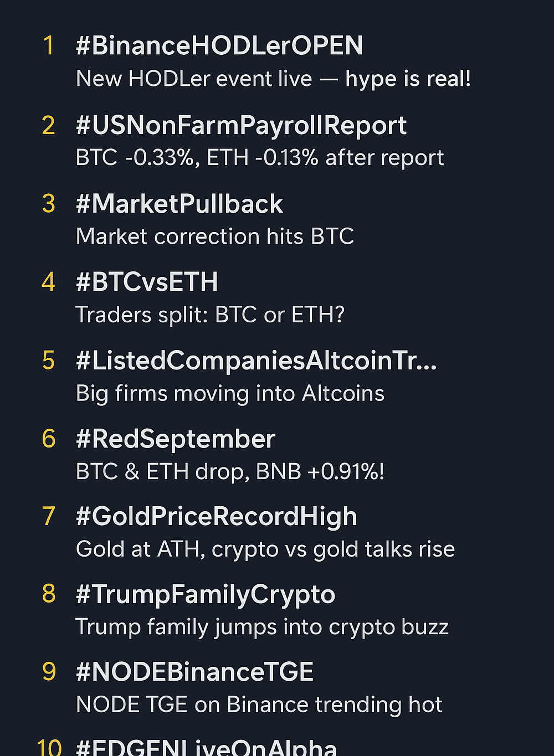Click "Trump family jumps into crypto buzz" text

[261, 627]
